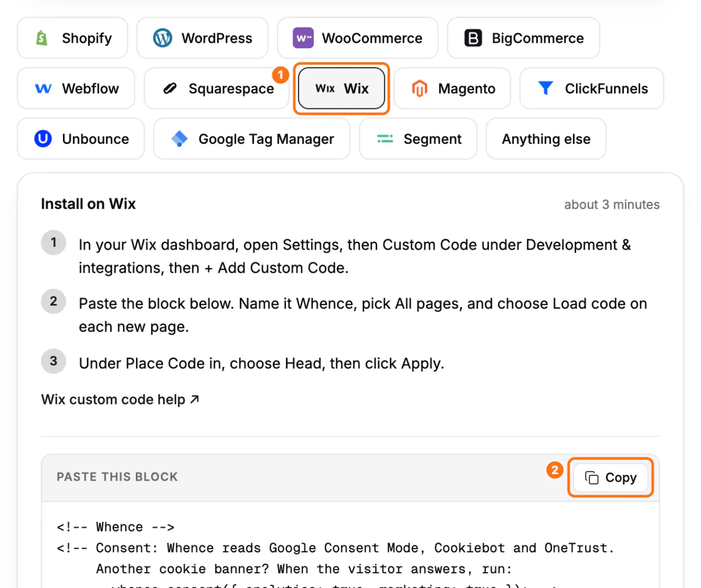This screenshot has height=588, width=701.
Task: Choose the WordPress platform option
Action: pyautogui.click(x=203, y=38)
